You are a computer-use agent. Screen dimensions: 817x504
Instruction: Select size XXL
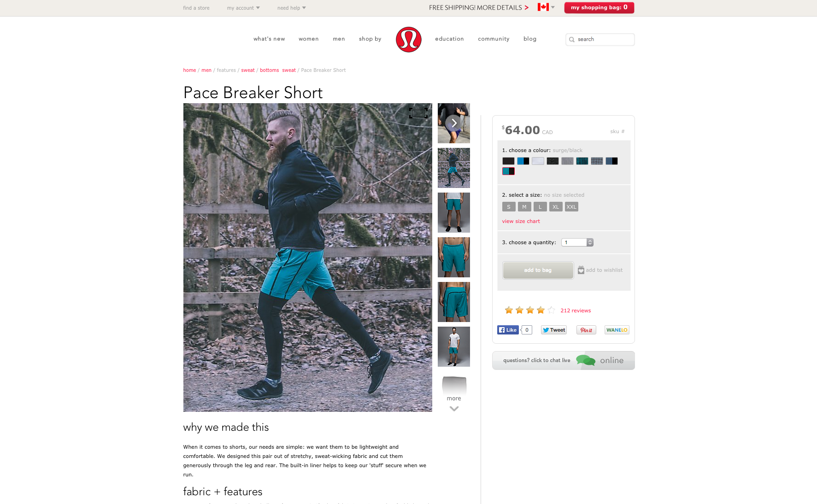571,207
